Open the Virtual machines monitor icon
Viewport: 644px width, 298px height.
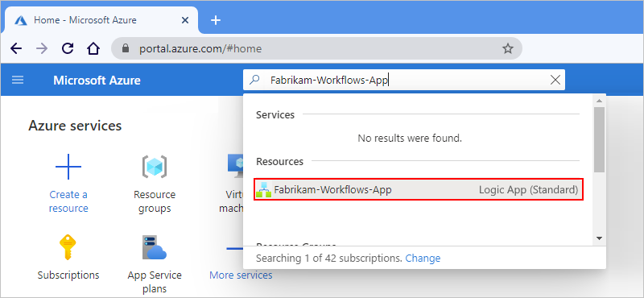point(235,167)
